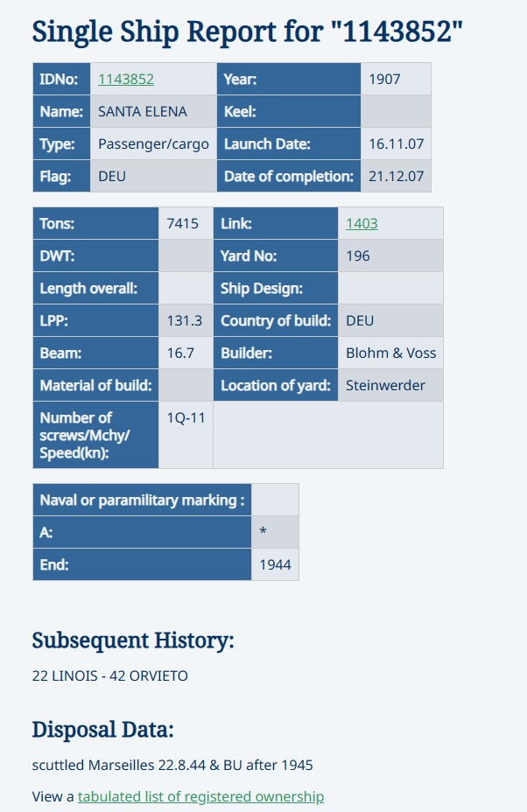
Task: Click the Single Ship Report page heading
Action: (x=247, y=31)
